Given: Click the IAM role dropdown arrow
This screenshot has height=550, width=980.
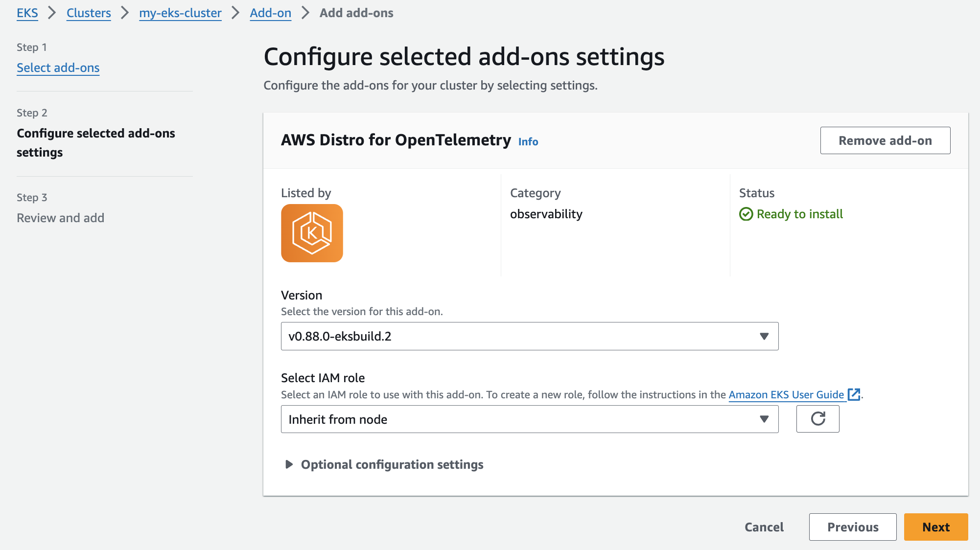Looking at the screenshot, I should pyautogui.click(x=764, y=419).
